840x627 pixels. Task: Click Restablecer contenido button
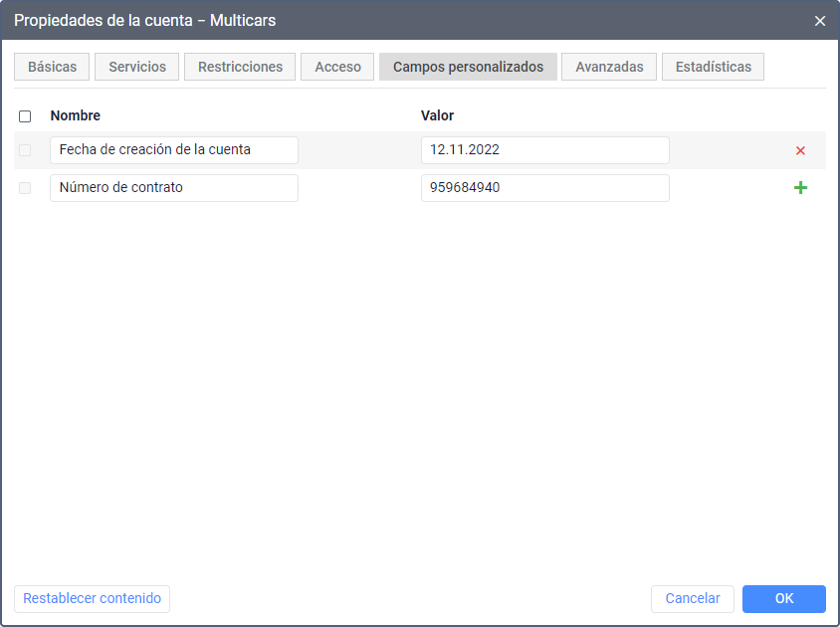93,598
